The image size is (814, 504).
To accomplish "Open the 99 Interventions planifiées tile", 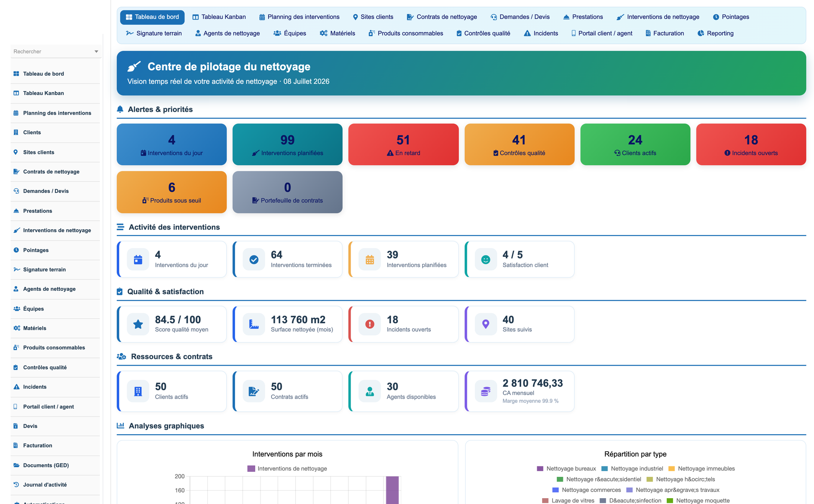I will click(287, 144).
